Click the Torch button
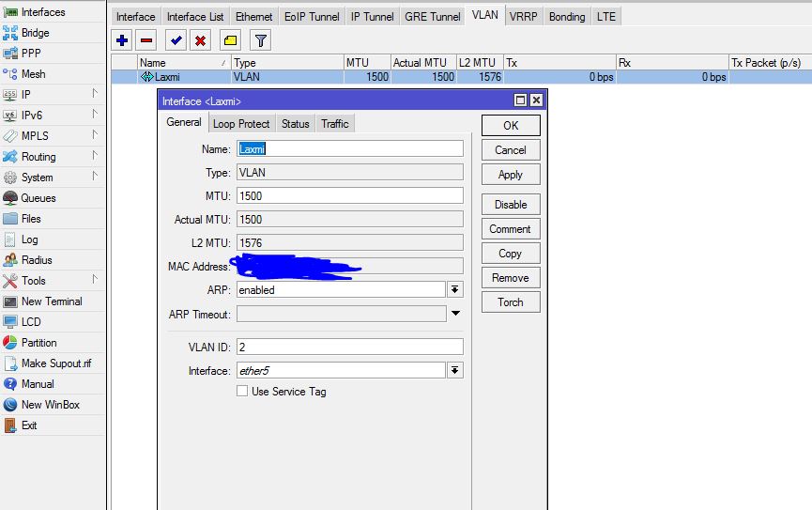812x510 pixels. coord(511,302)
